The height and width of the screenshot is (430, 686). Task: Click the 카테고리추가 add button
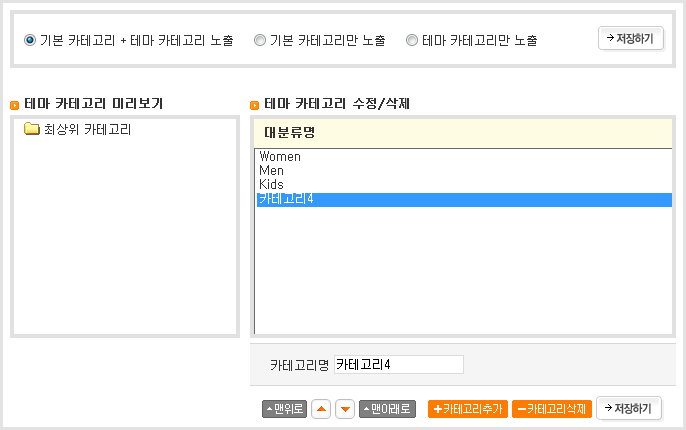click(468, 409)
